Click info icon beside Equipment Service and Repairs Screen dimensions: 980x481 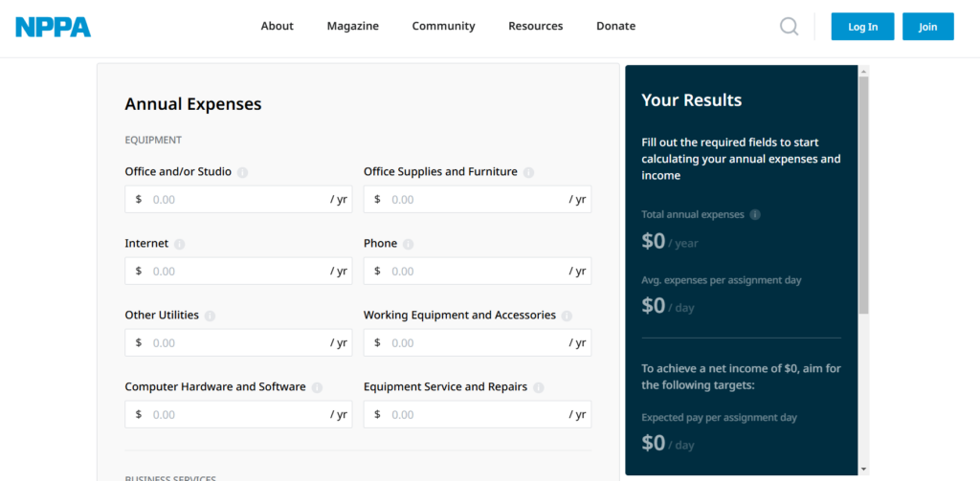pyautogui.click(x=538, y=388)
